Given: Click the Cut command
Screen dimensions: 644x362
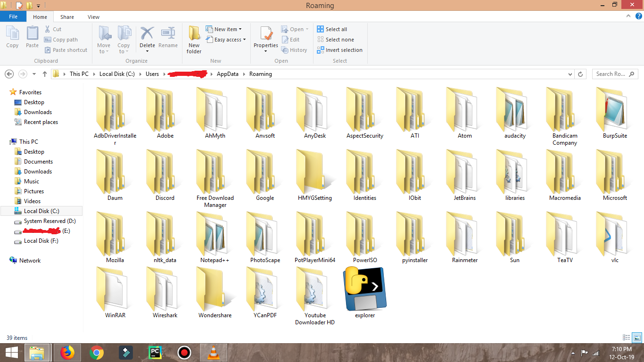Looking at the screenshot, I should (x=53, y=29).
